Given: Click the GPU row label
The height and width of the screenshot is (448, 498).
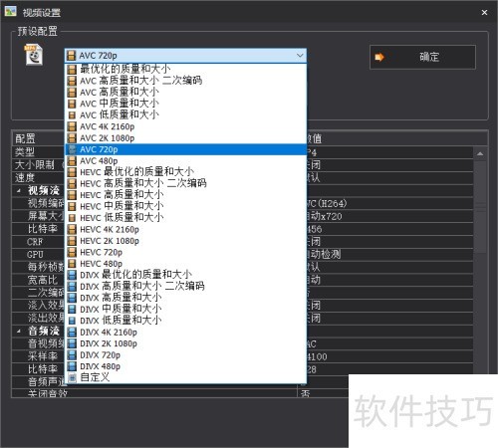Looking at the screenshot, I should click(x=35, y=255).
